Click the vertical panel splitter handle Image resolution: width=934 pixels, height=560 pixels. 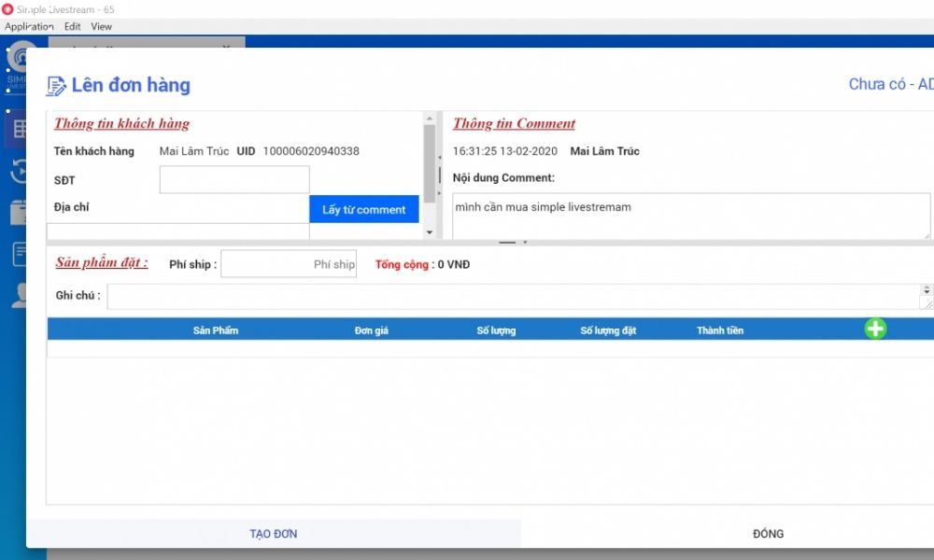click(x=440, y=175)
